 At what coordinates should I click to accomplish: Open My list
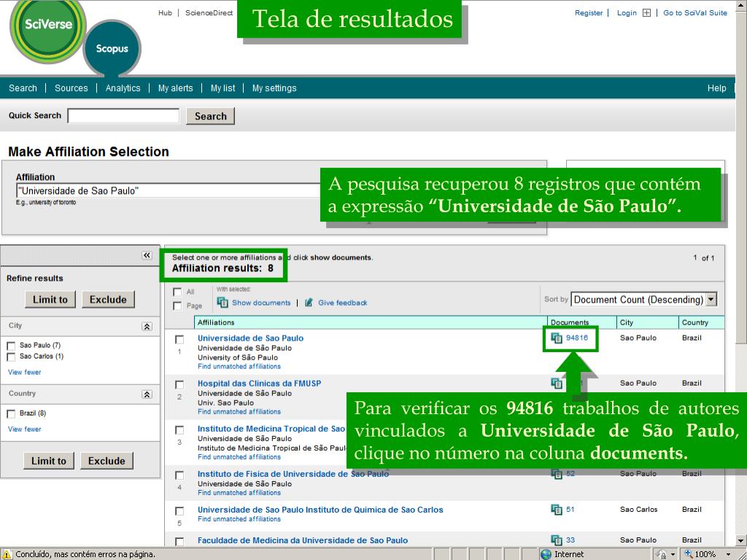coord(223,88)
